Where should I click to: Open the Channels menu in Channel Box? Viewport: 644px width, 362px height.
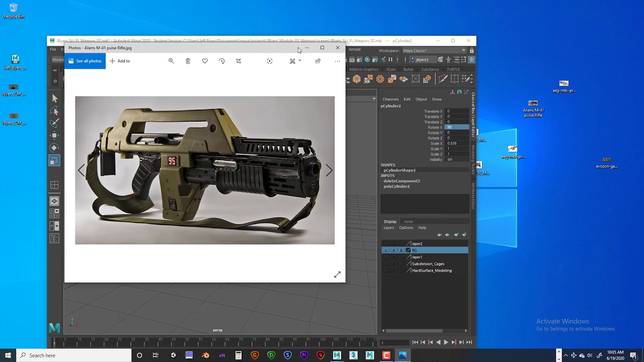390,99
